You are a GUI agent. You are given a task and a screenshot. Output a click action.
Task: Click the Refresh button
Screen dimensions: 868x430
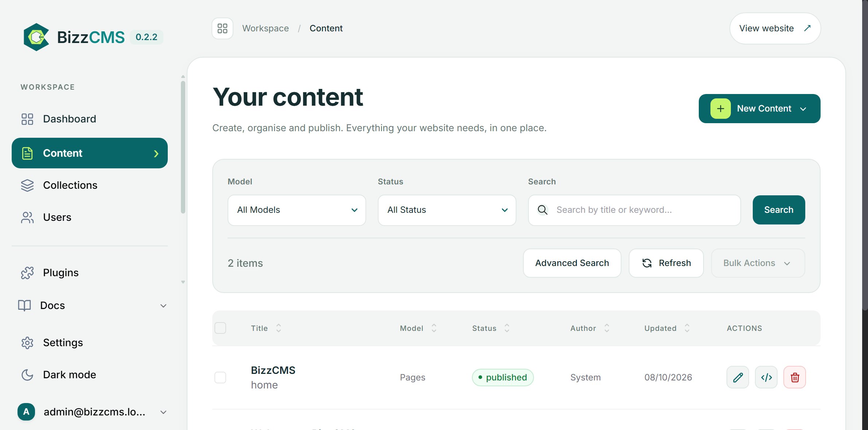pyautogui.click(x=666, y=263)
